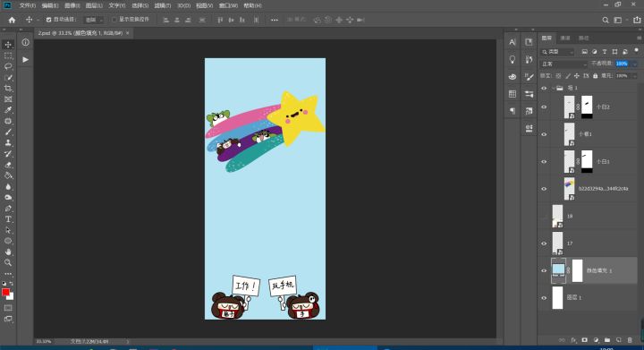This screenshot has height=350, width=644.
Task: Click the play actions button
Action: [25, 60]
